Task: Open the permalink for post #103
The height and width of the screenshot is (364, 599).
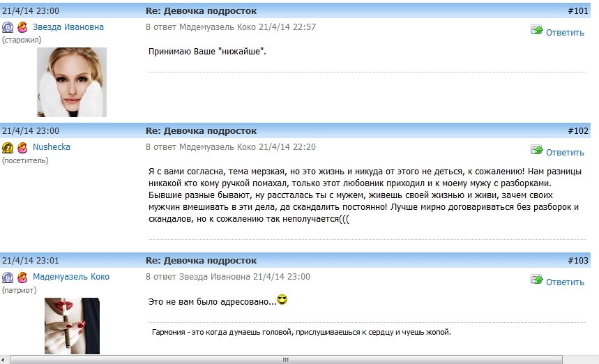Action: coord(578,261)
